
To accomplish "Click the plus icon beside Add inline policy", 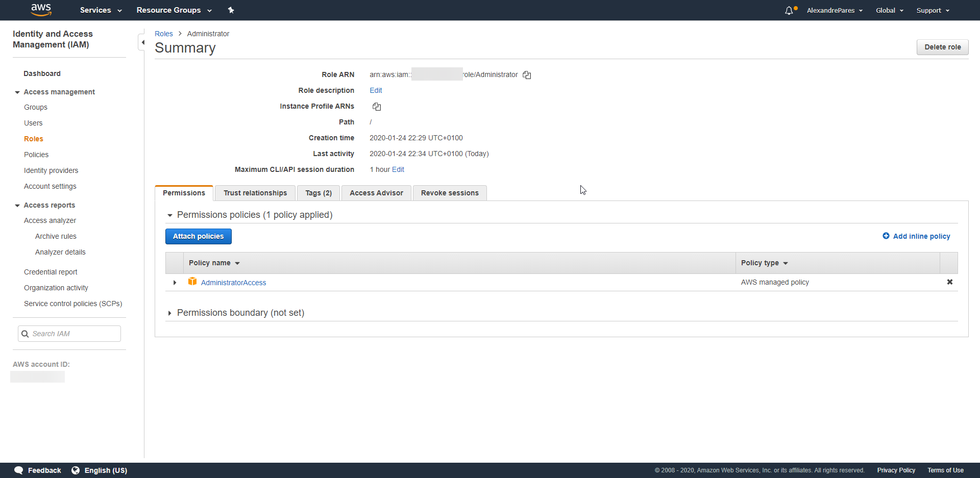I will pyautogui.click(x=886, y=236).
